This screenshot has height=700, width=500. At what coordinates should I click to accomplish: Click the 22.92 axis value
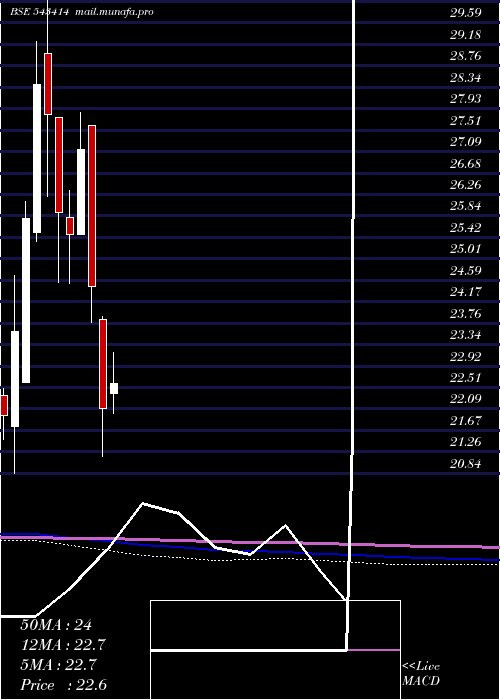click(466, 356)
